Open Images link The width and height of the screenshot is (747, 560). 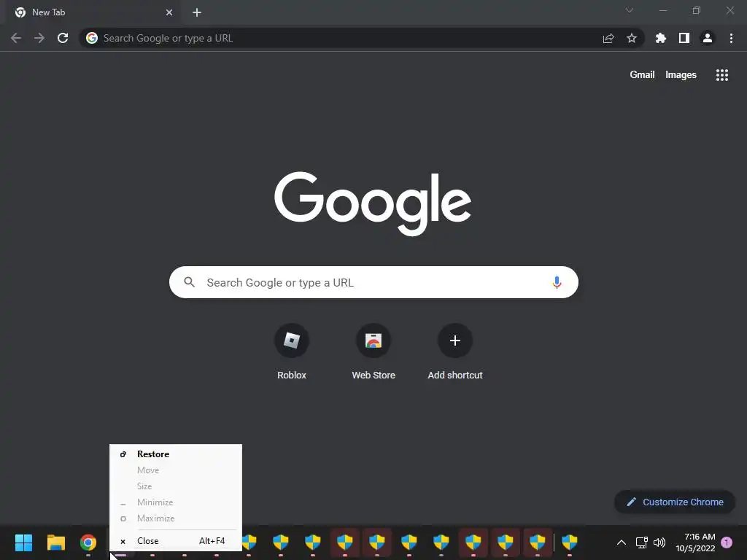click(x=681, y=75)
